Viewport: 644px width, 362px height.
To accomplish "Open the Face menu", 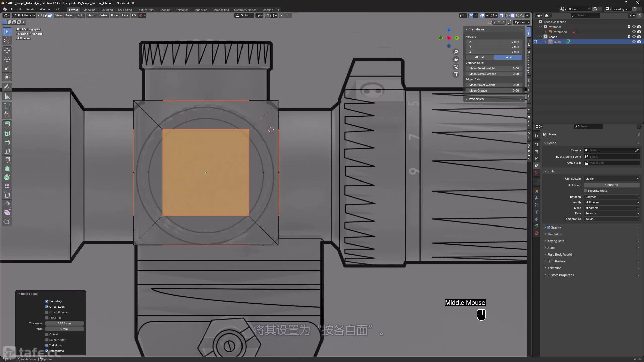I will pyautogui.click(x=125, y=15).
